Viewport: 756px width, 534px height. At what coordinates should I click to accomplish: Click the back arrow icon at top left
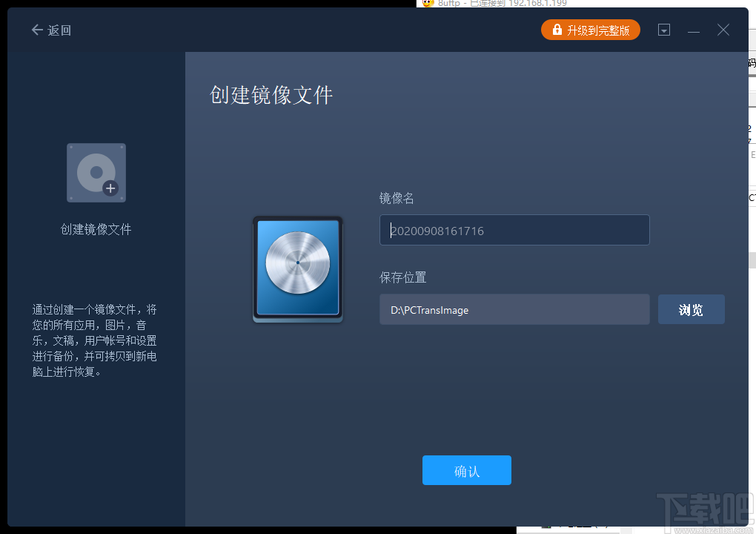point(36,30)
